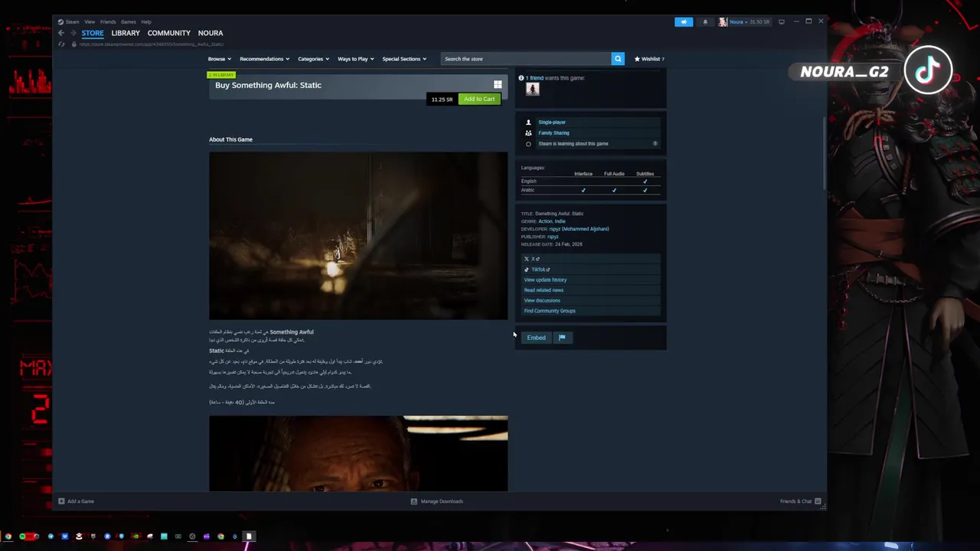Click in the Search the store field
Screen dimensions: 980x551
pyautogui.click(x=527, y=59)
